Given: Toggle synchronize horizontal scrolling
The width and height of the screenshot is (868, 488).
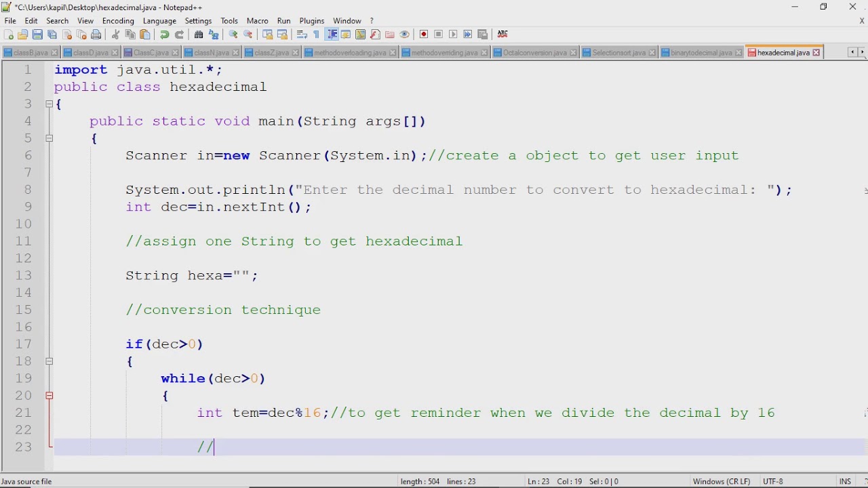Looking at the screenshot, I should pos(282,35).
